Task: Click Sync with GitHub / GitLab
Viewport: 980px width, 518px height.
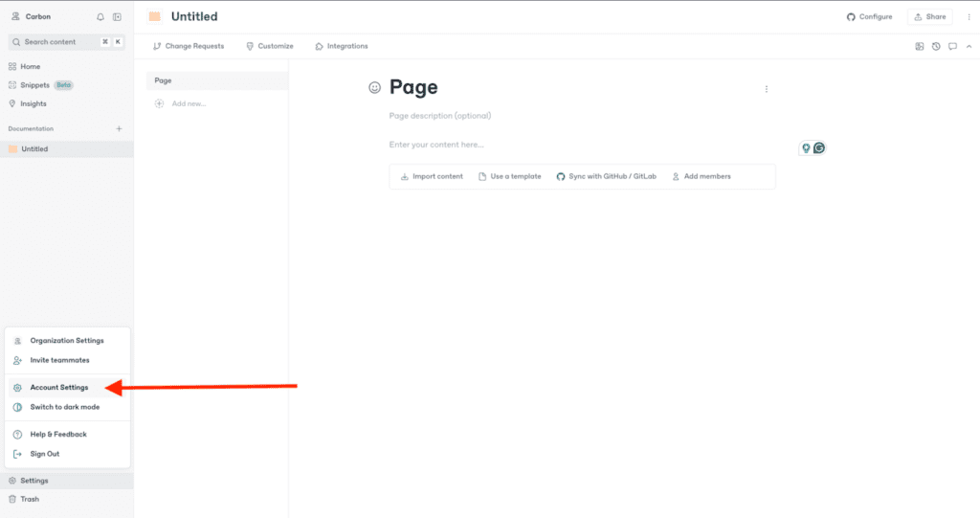Action: pyautogui.click(x=606, y=176)
